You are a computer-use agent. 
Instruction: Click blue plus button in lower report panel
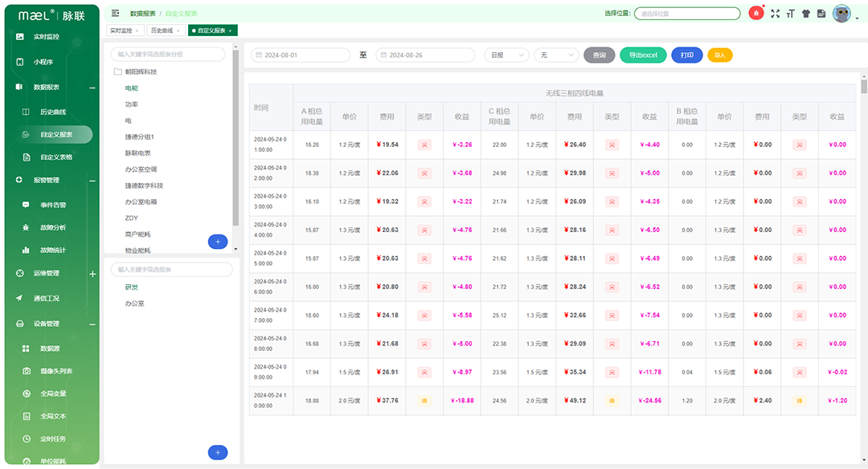(x=218, y=452)
